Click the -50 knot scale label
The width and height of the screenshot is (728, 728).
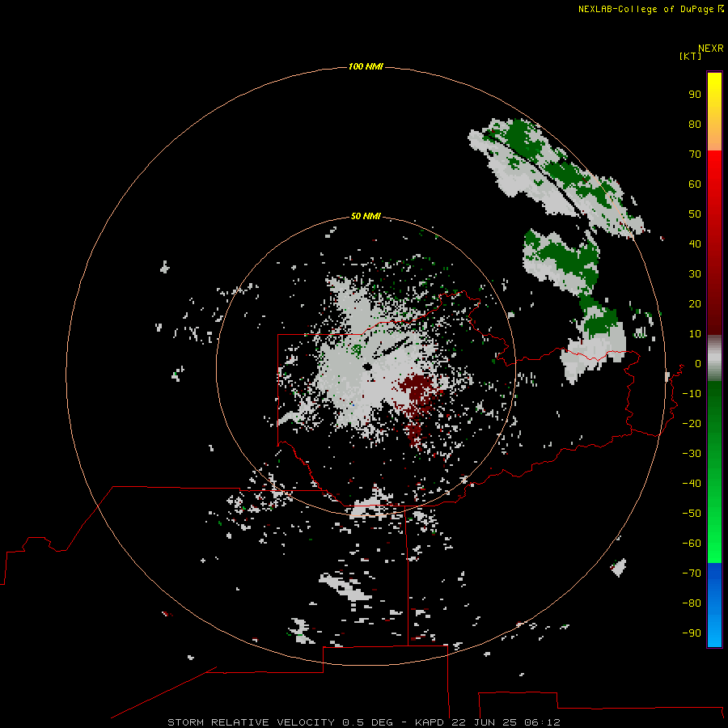point(692,514)
